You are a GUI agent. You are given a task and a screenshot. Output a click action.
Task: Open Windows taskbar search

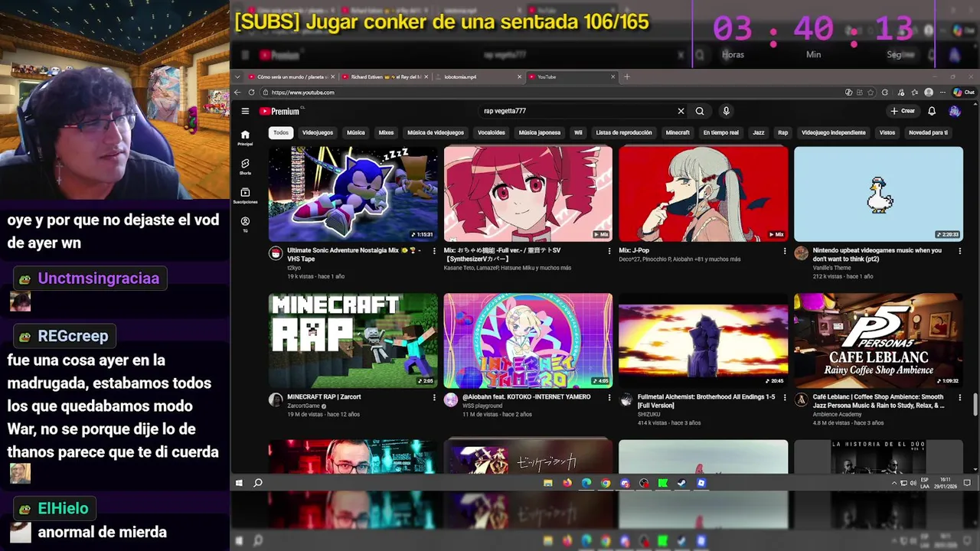tap(258, 483)
